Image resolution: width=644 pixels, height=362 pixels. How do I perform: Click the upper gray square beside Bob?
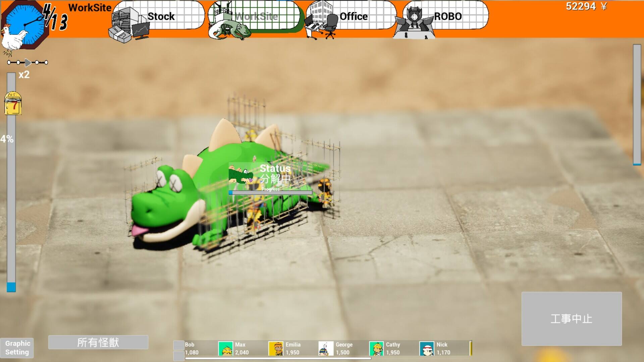pos(179,345)
